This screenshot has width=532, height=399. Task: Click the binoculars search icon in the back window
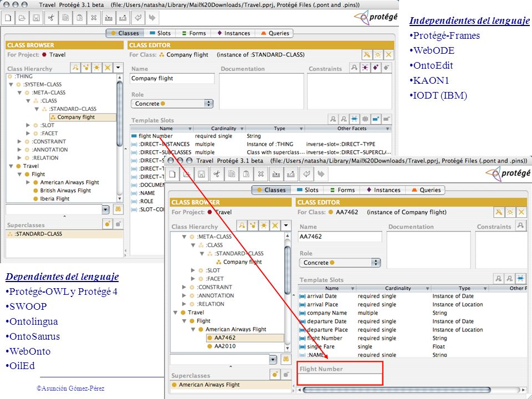click(117, 209)
